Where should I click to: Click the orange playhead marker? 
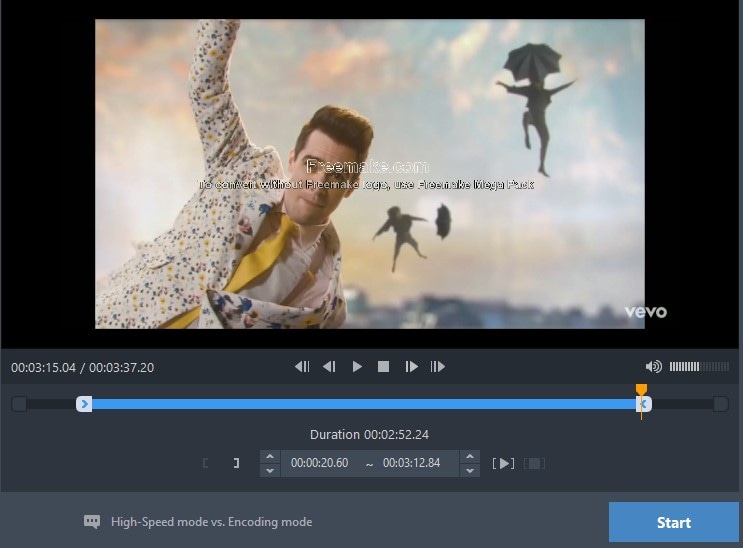coord(641,390)
